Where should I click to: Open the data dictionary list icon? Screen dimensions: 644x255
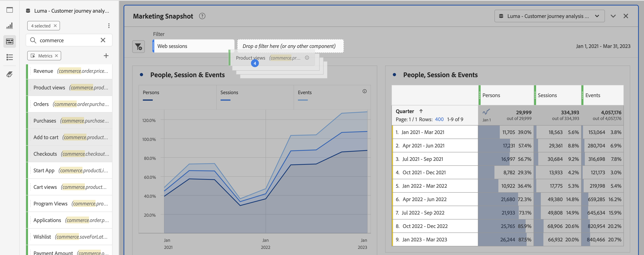pos(9,57)
